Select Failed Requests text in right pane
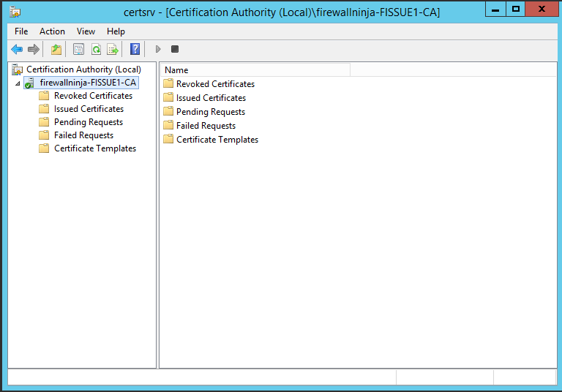Image resolution: width=562 pixels, height=392 pixels. click(x=206, y=126)
